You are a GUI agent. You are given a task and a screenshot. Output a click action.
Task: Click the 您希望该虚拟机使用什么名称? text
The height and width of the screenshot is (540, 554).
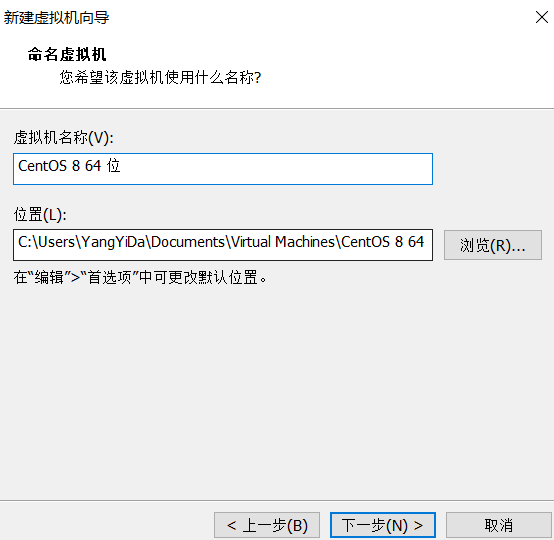tap(160, 77)
